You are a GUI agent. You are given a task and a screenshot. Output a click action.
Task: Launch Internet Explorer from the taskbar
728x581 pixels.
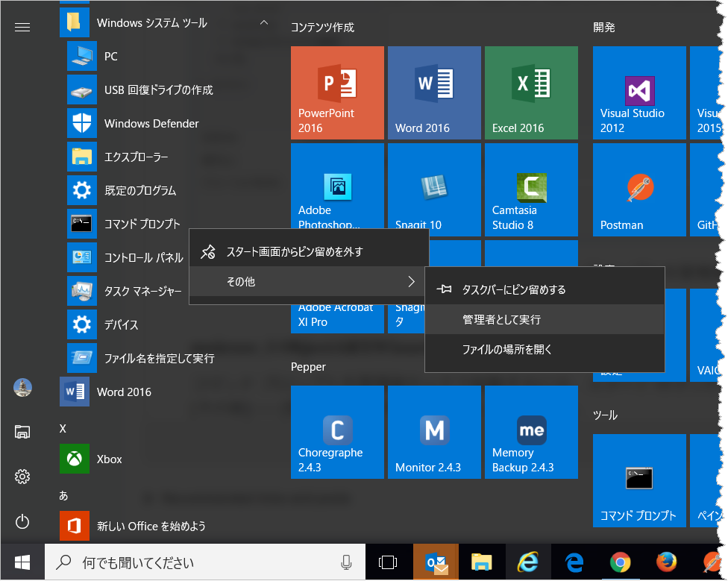pyautogui.click(x=528, y=562)
